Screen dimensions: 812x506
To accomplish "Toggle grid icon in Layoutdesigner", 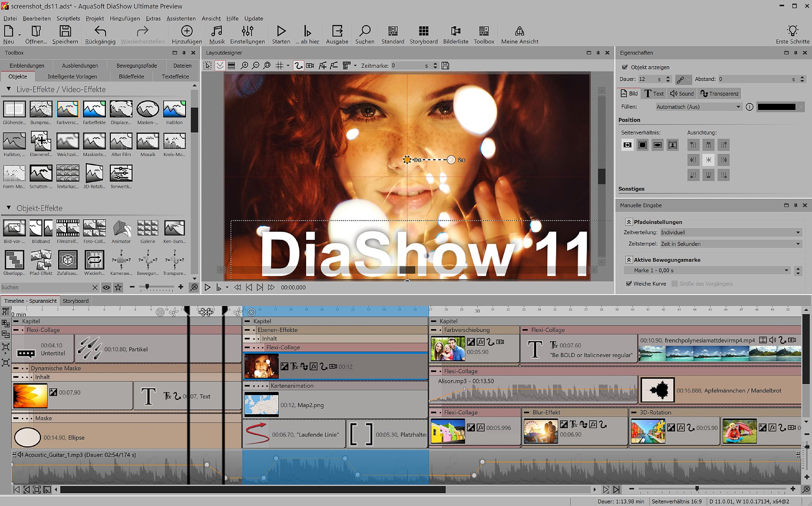I will click(x=279, y=66).
